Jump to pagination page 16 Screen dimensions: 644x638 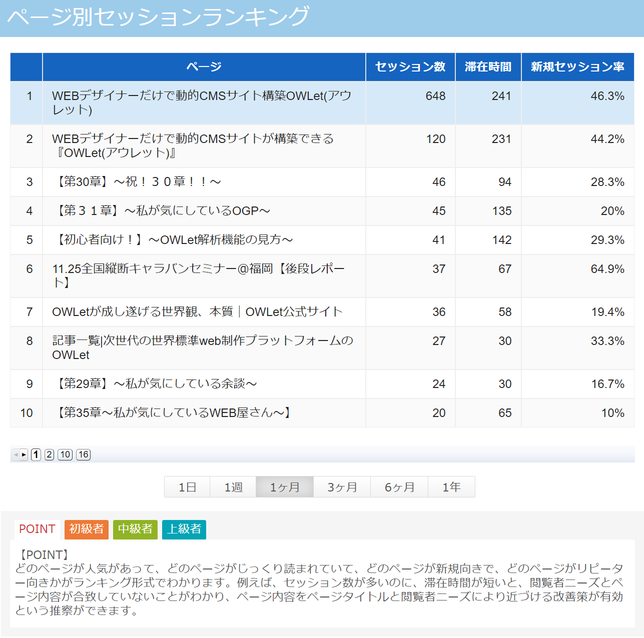coord(83,455)
